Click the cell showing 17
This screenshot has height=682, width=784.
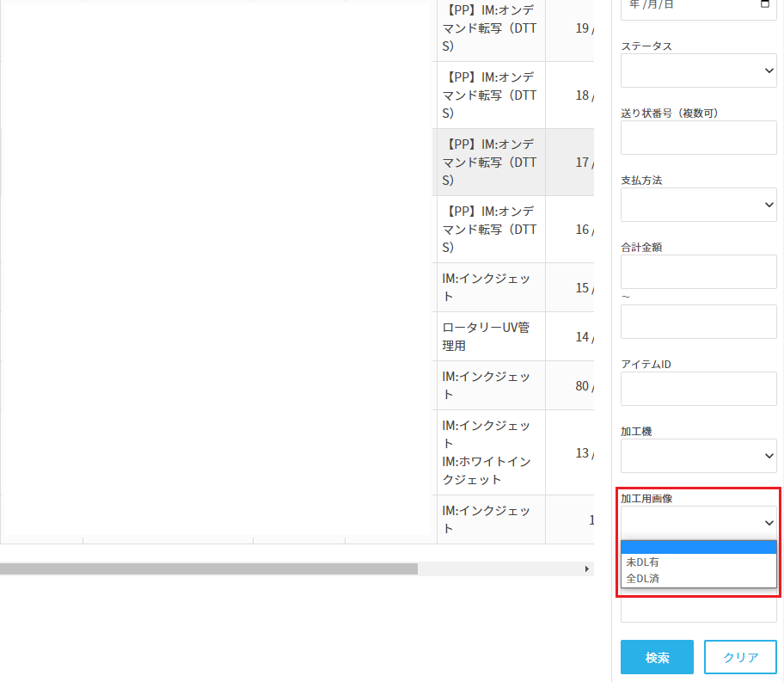click(569, 163)
